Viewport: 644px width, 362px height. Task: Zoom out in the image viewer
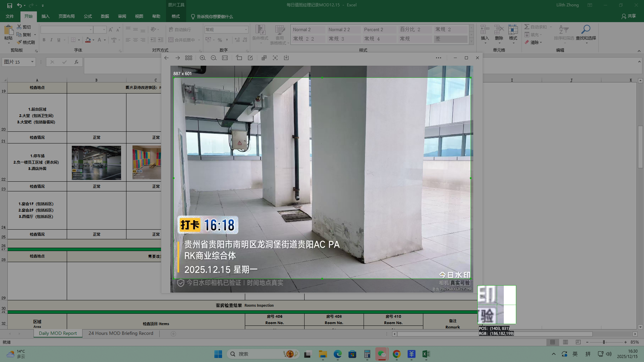click(214, 58)
